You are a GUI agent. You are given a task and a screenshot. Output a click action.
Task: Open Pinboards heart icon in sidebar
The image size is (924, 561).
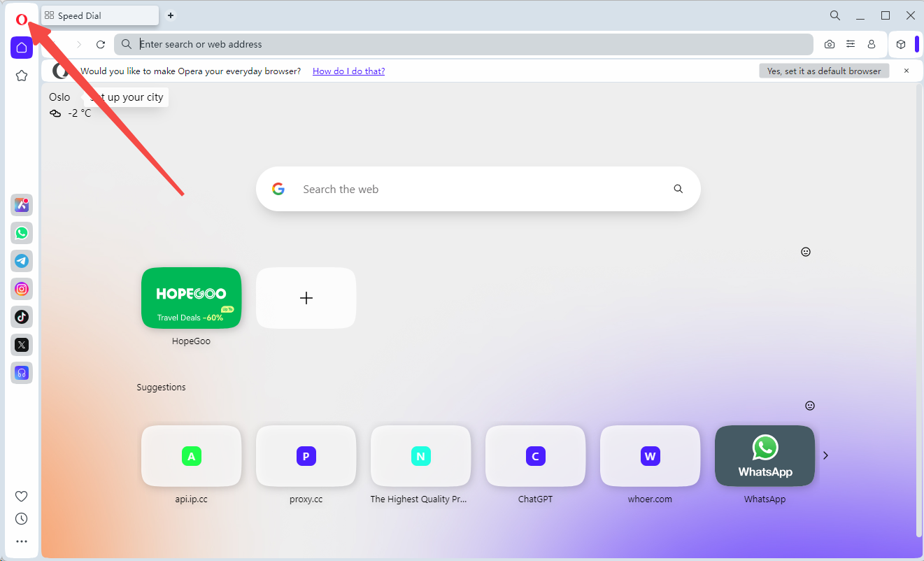click(22, 496)
